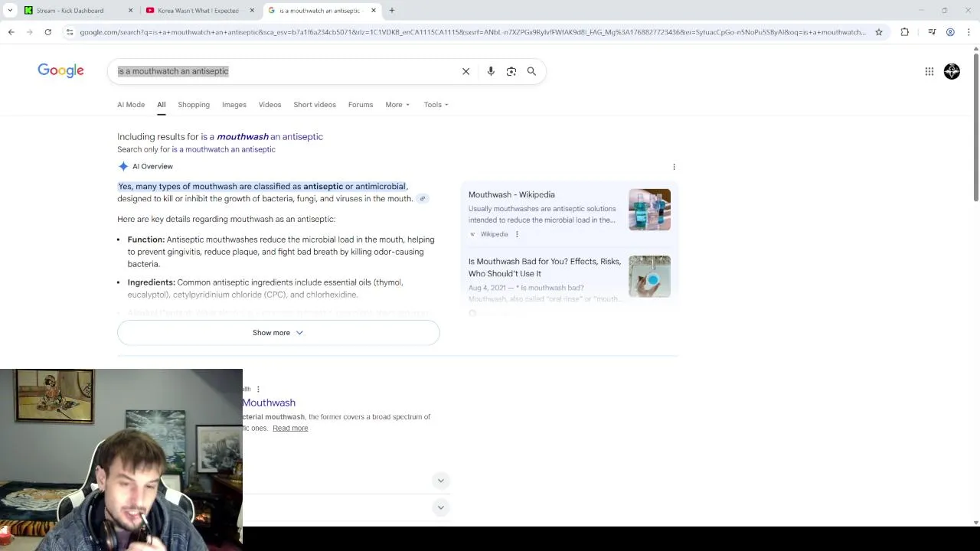
Task: Open the Google account avatar
Action: click(x=952, y=71)
